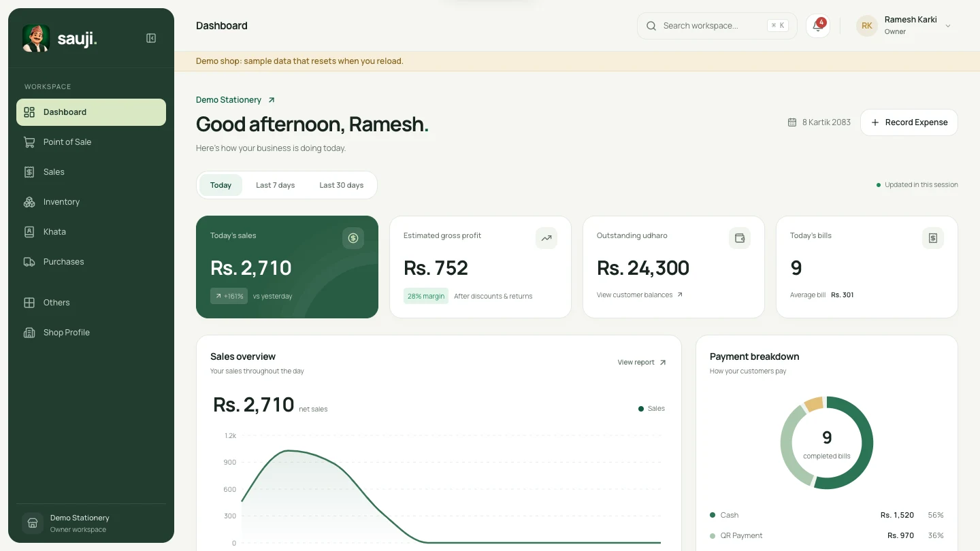Click the QR Payment legend color dot
This screenshot has width=980, height=551.
click(x=713, y=535)
